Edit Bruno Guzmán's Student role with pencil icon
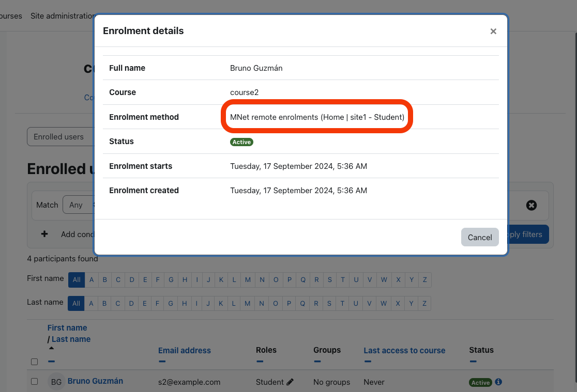This screenshot has height=392, width=577. (290, 382)
